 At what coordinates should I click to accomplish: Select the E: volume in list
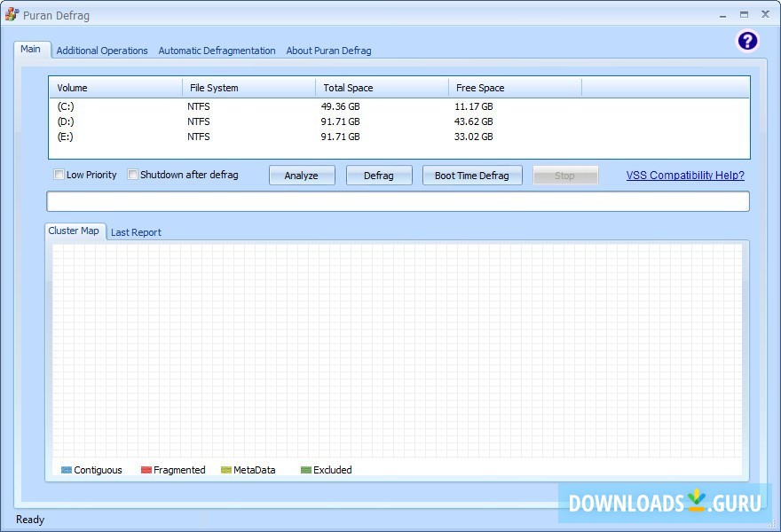click(66, 137)
